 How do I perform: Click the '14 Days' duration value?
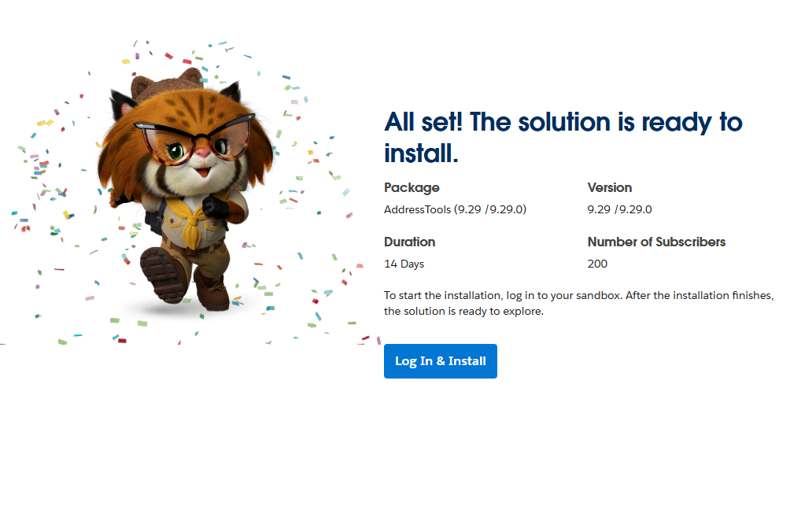[404, 264]
